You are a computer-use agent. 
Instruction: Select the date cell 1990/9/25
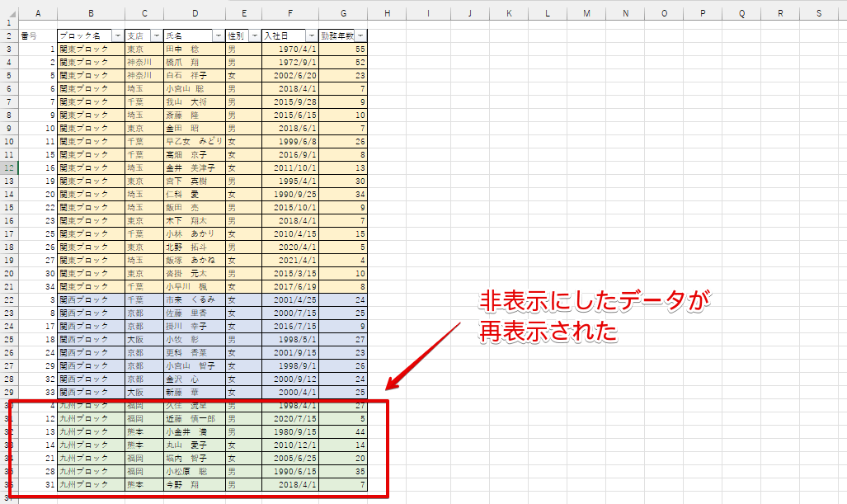tap(290, 194)
